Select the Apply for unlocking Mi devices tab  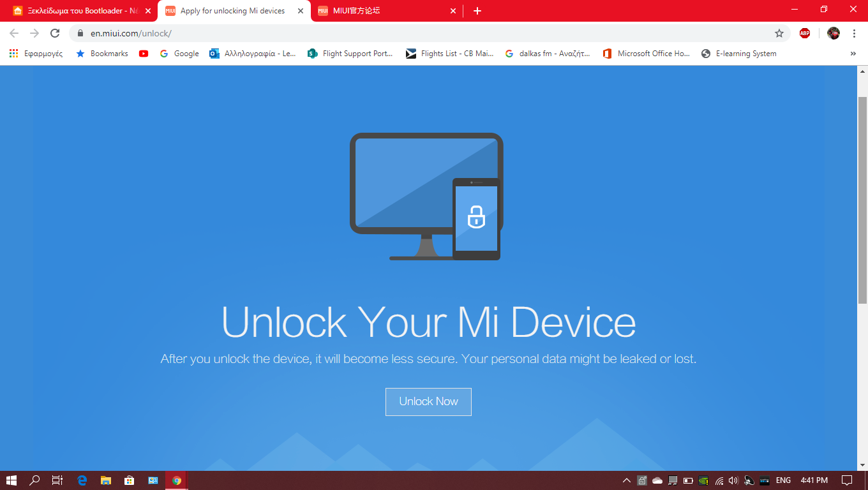(234, 11)
